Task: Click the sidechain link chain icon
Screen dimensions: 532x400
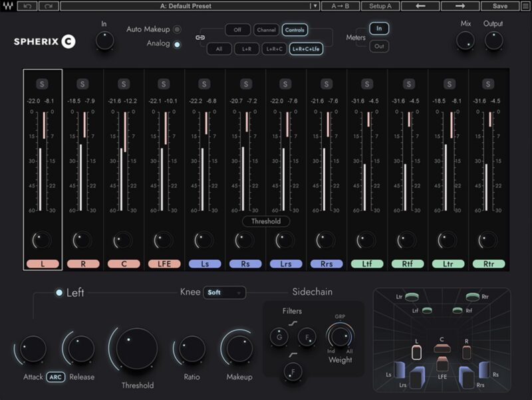Action: (199, 37)
